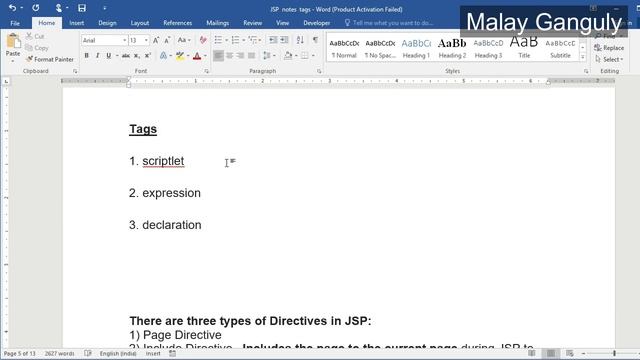Decrease paragraph indent
The width and height of the screenshot is (640, 360).
(x=273, y=40)
